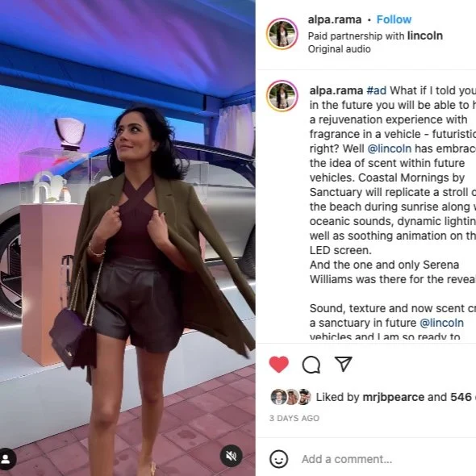Open @lincoln mention after 'Well'

tap(390, 148)
